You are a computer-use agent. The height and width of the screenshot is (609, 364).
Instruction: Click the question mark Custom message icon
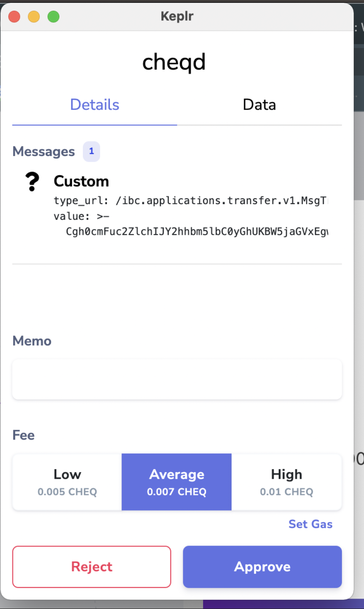[32, 182]
